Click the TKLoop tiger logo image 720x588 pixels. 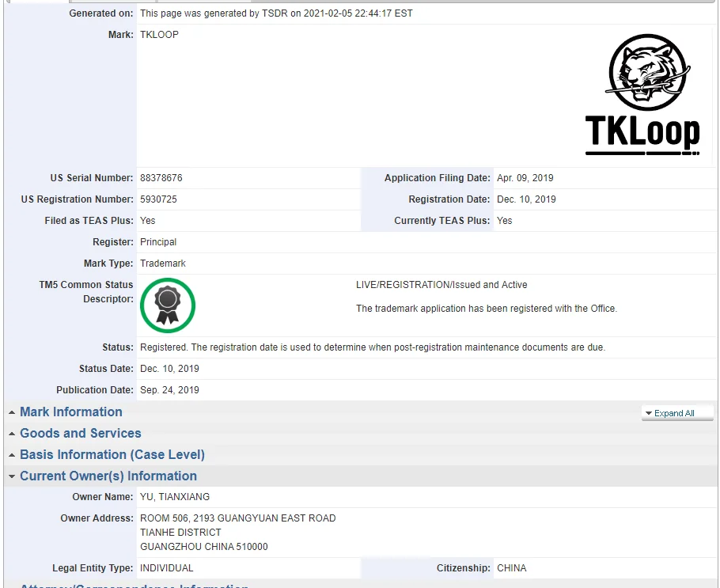pos(642,94)
